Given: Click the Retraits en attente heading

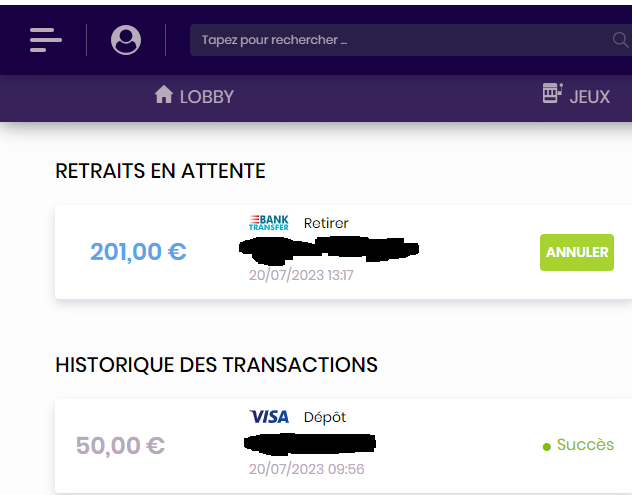Looking at the screenshot, I should pos(160,171).
